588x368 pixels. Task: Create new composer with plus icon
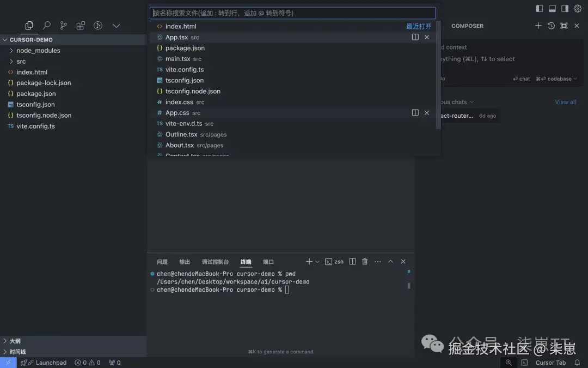point(538,26)
